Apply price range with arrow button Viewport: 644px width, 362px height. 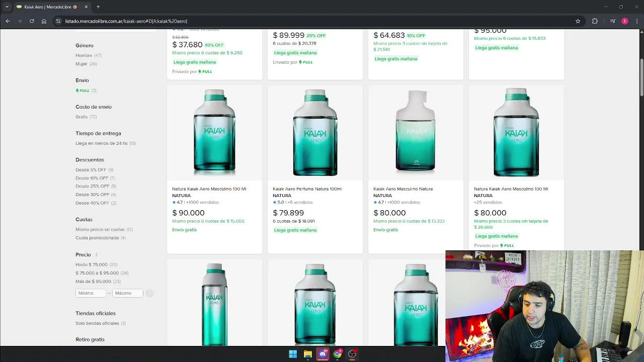[x=149, y=293]
